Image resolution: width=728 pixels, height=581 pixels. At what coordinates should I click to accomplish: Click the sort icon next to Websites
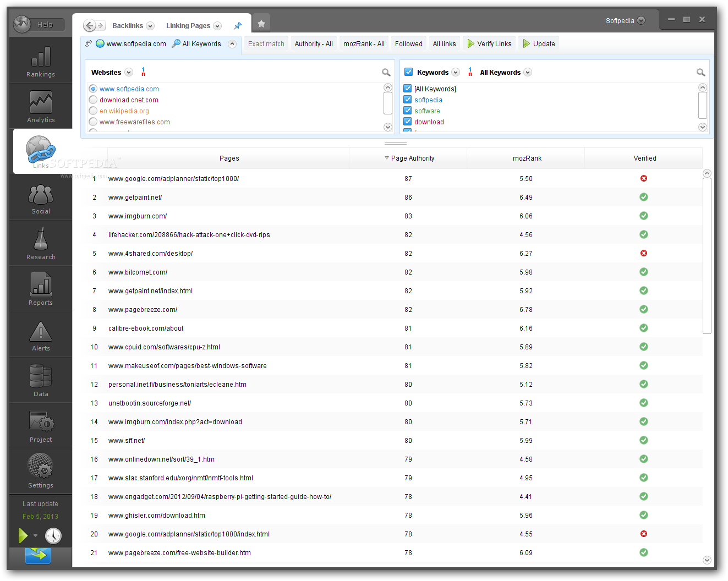[x=143, y=72]
